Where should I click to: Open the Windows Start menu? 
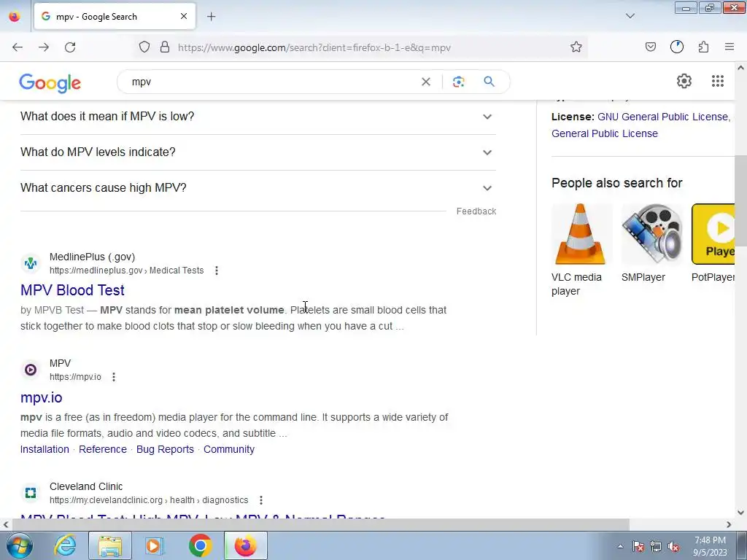pyautogui.click(x=19, y=545)
